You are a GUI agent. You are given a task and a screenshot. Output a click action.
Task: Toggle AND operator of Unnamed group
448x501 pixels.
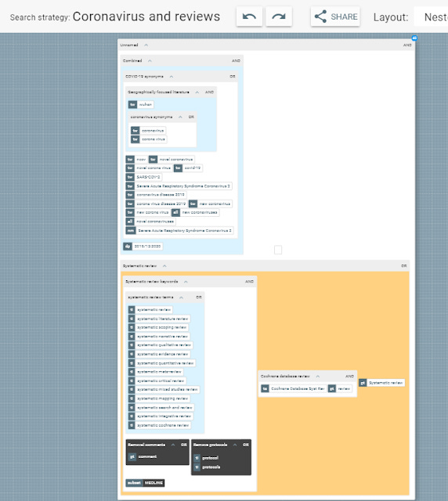407,45
